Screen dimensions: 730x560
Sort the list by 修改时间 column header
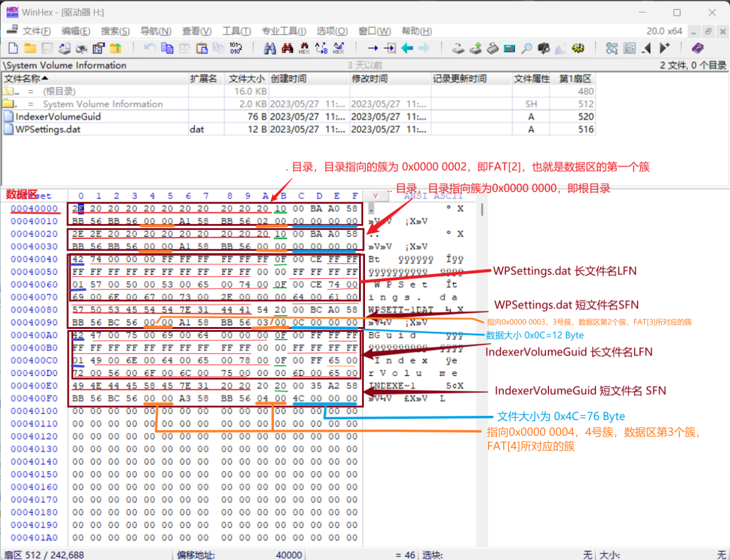point(390,78)
